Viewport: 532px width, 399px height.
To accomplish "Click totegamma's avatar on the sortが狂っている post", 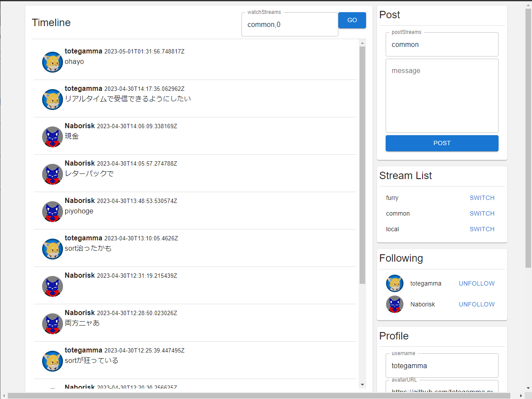I will (x=53, y=361).
